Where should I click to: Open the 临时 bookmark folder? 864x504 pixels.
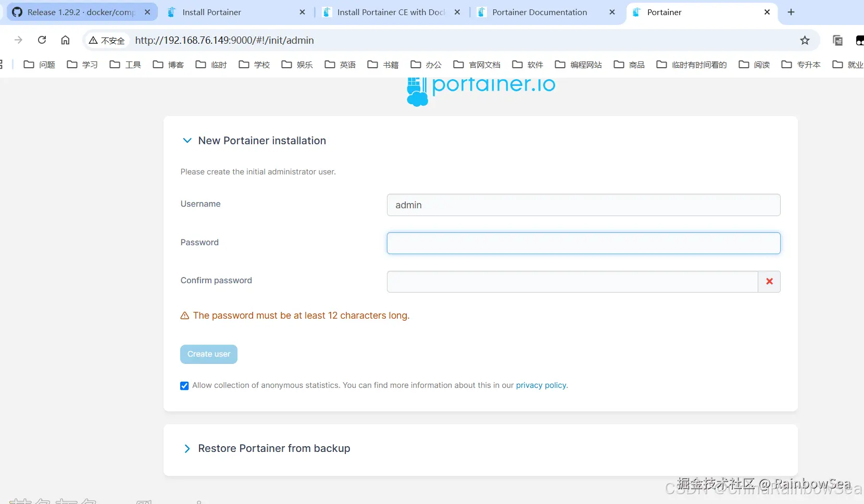(211, 65)
